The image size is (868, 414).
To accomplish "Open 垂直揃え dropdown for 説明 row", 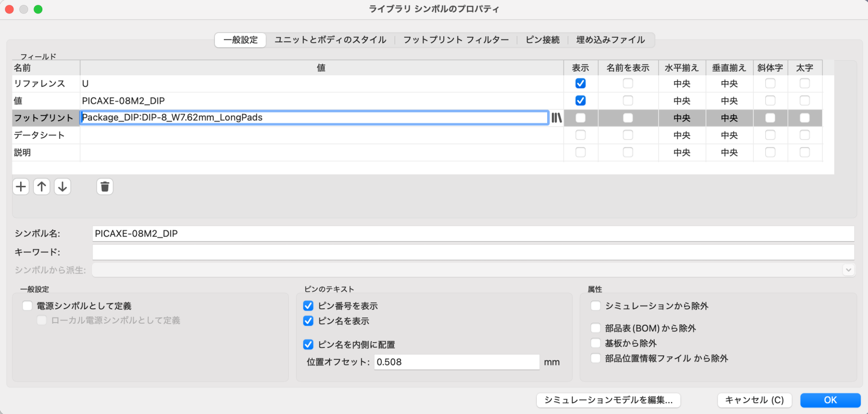I will (730, 152).
